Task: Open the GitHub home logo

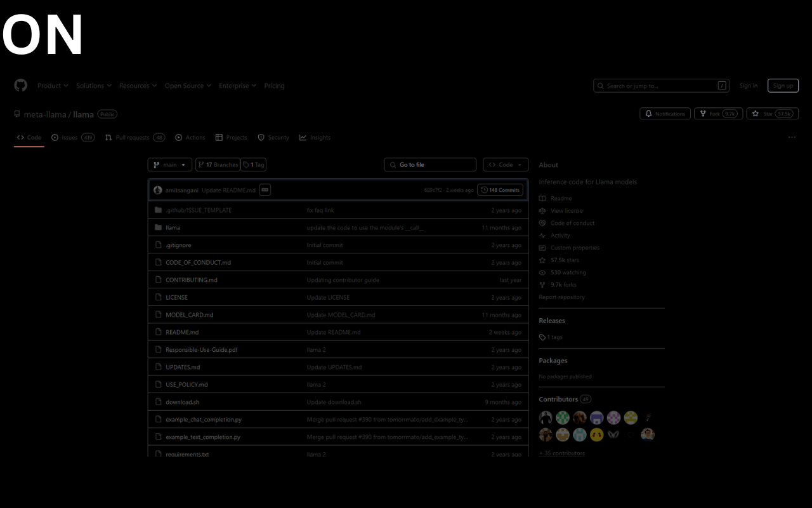Action: point(20,85)
